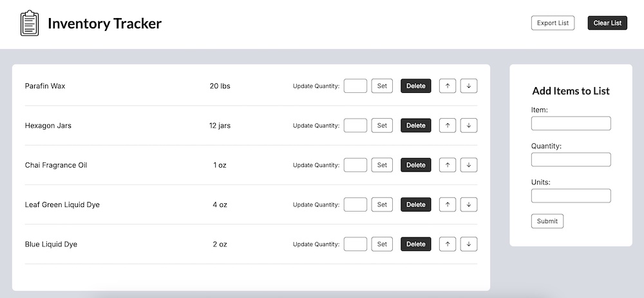The height and width of the screenshot is (298, 644).
Task: Move Chai Fragrance Oil down
Action: 469,165
